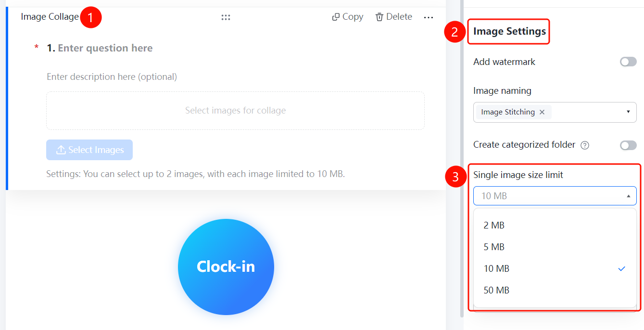This screenshot has width=644, height=330.
Task: Turn on Create categorized folder toggle
Action: (x=628, y=145)
